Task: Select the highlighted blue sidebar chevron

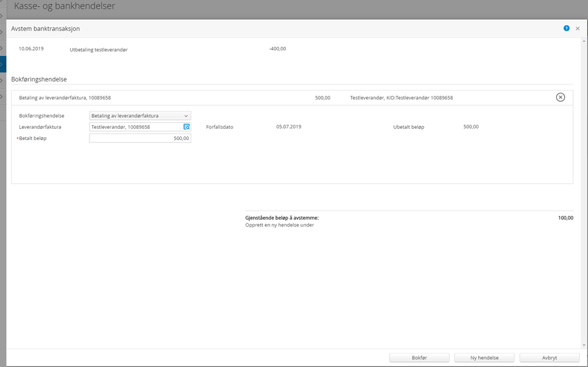Action: (x=3, y=64)
